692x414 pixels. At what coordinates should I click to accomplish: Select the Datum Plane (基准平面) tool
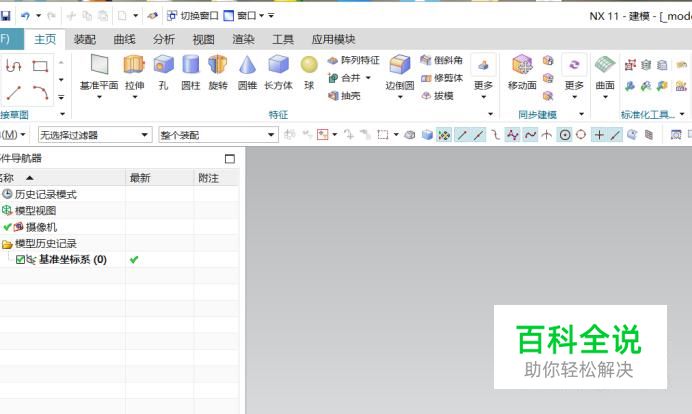click(99, 72)
